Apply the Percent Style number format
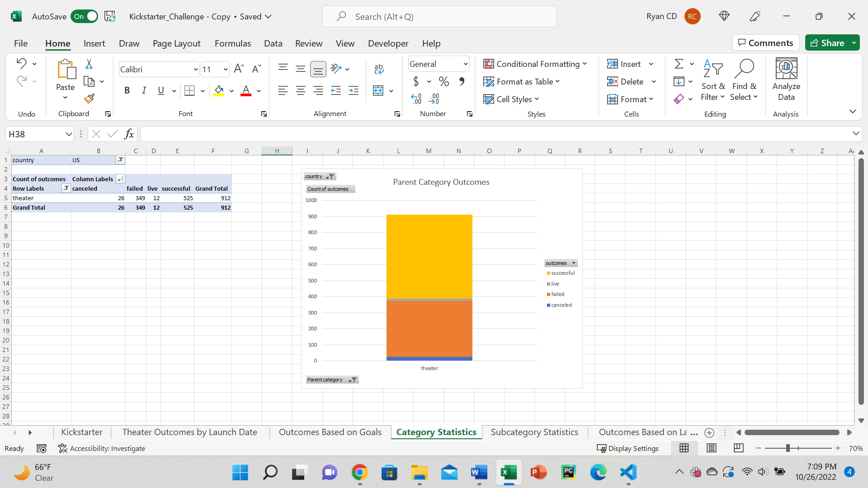 [443, 81]
